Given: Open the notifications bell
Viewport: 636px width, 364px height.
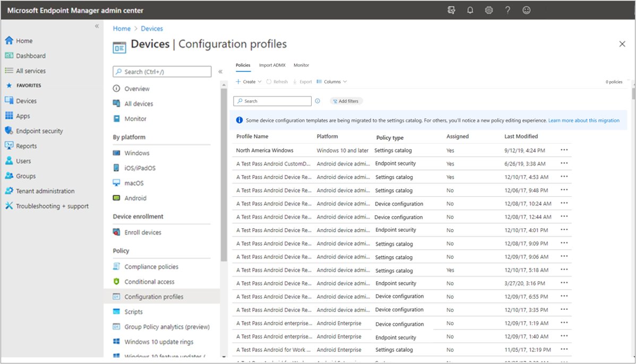Looking at the screenshot, I should coord(470,10).
